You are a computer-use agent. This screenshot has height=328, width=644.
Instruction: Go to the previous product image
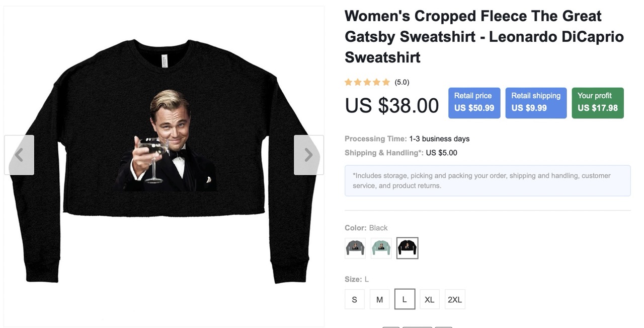pyautogui.click(x=19, y=155)
